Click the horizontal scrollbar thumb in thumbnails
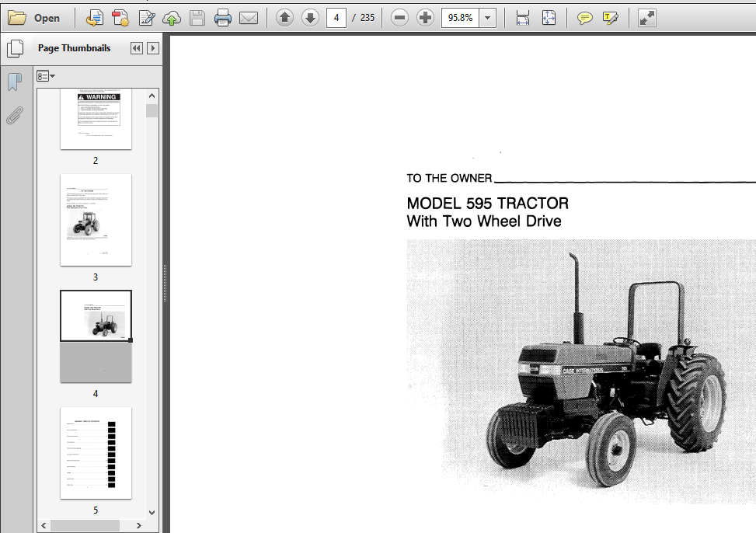The width and height of the screenshot is (756, 533). [x=85, y=525]
